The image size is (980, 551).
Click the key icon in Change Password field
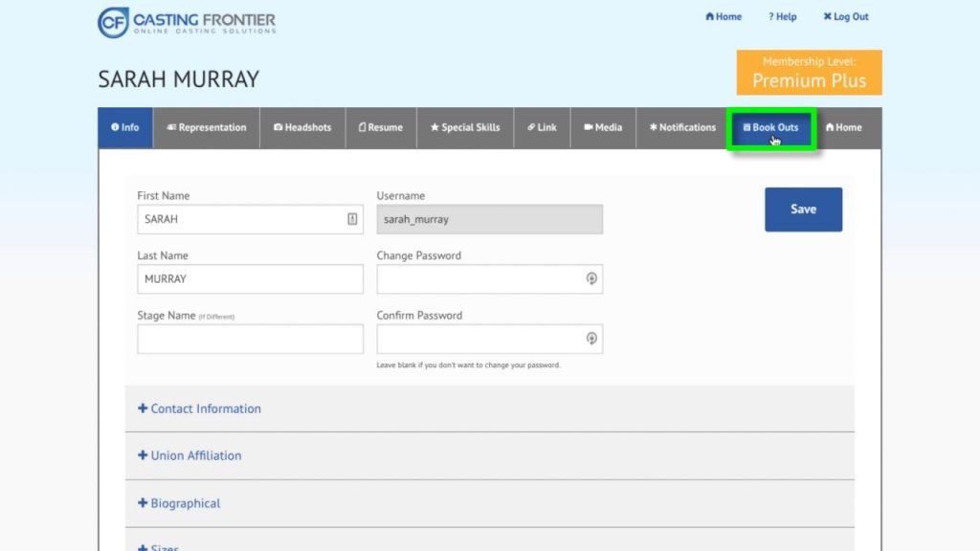[x=591, y=278]
